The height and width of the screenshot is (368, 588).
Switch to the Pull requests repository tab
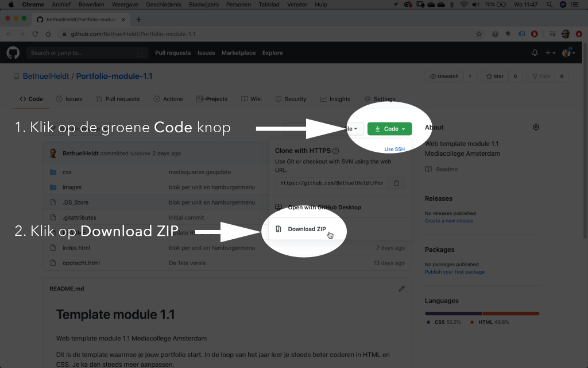[x=118, y=99]
